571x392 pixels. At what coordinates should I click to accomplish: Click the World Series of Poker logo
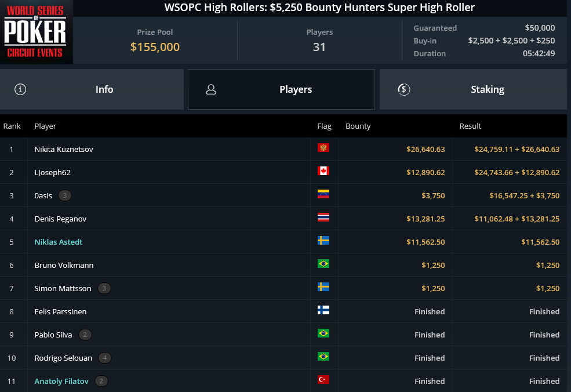(x=36, y=32)
